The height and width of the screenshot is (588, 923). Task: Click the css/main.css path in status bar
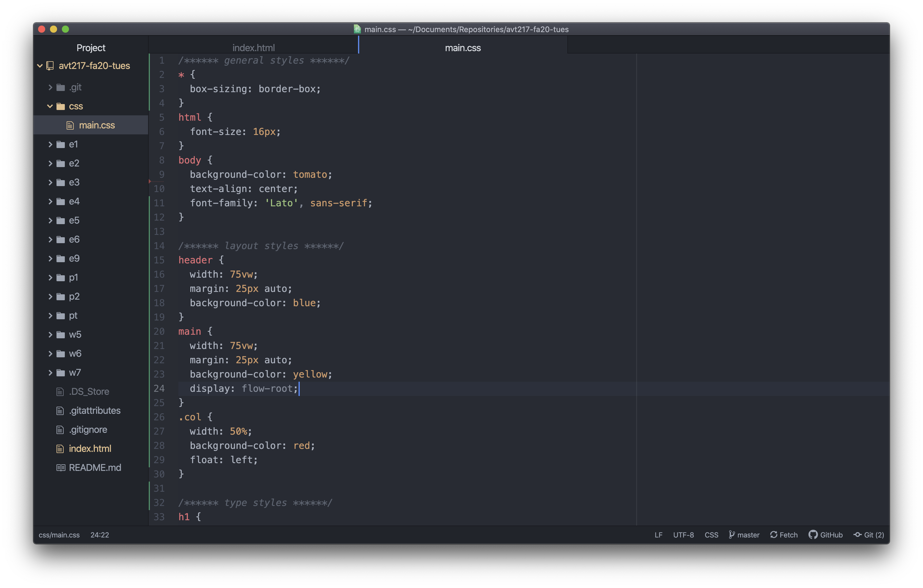point(59,535)
